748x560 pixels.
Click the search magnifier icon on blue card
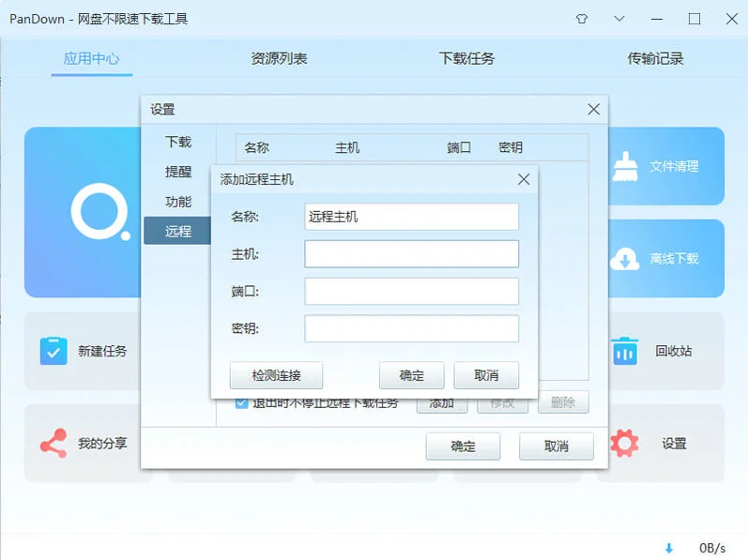[100, 212]
